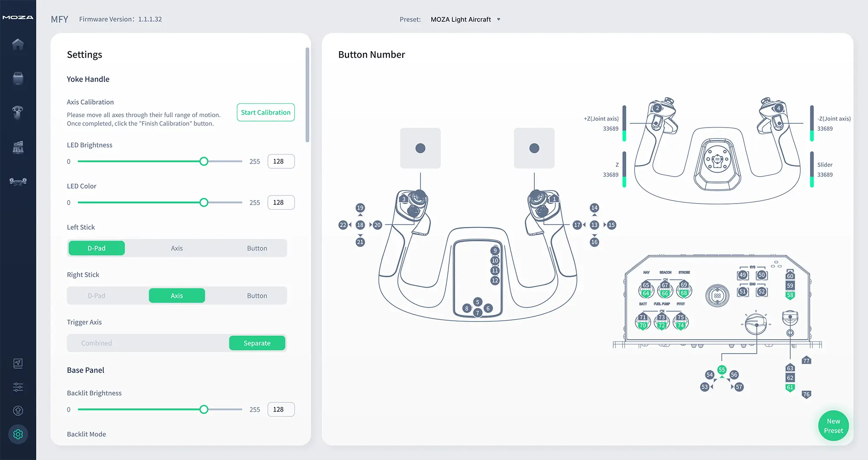The image size is (868, 460).
Task: Open the paper-plane flight icon in sidebar
Action: tap(18, 363)
